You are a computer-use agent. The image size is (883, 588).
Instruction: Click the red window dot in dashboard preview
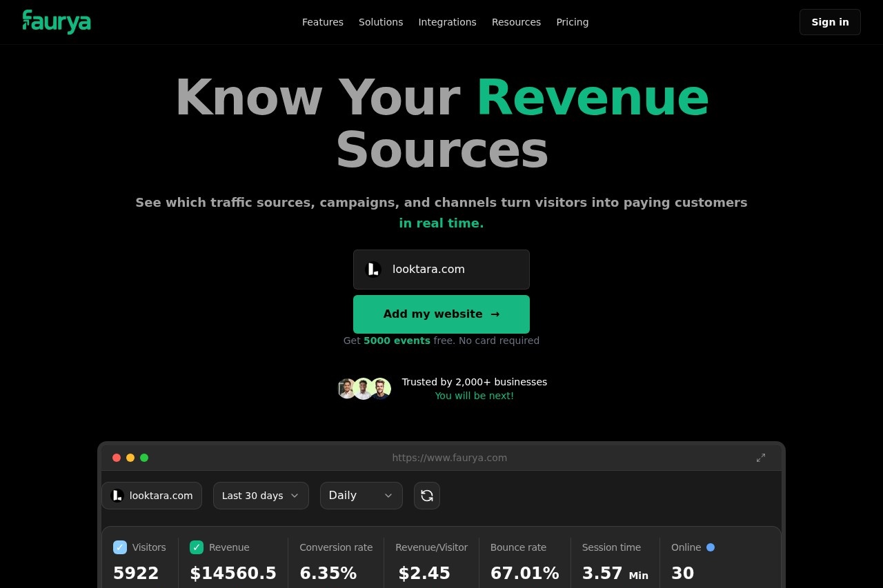117,458
